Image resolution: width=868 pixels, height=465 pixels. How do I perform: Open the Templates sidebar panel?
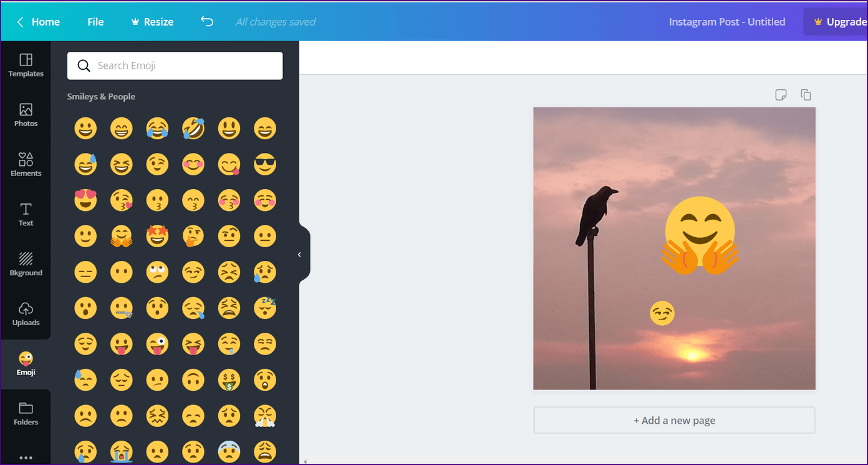26,66
